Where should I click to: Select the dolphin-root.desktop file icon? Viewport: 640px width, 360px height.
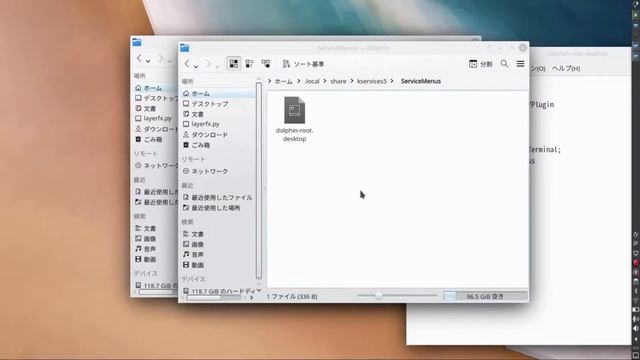294,110
